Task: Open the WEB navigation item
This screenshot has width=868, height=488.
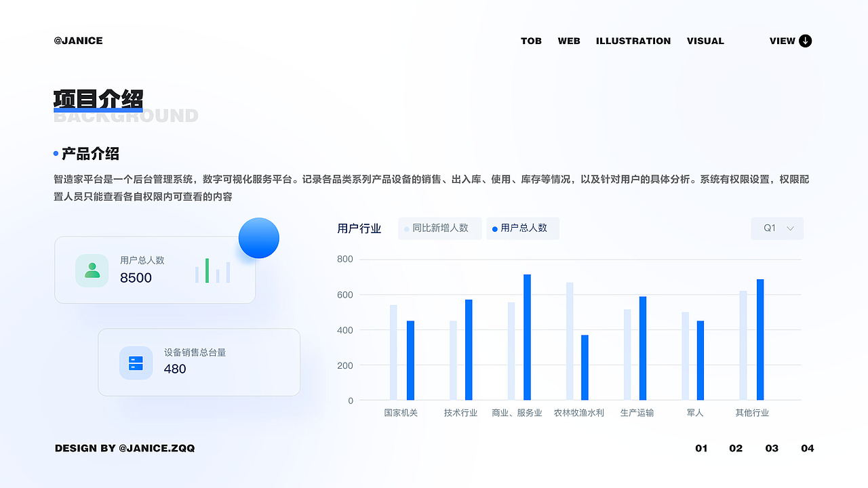Action: pos(569,41)
